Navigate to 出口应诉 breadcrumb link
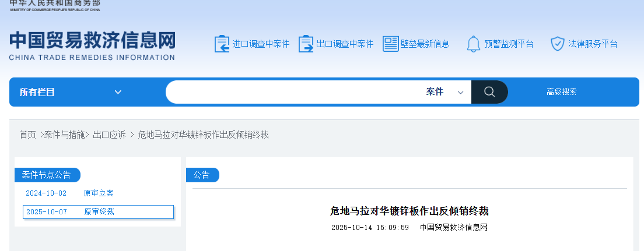The height and width of the screenshot is (251, 644). tap(109, 135)
